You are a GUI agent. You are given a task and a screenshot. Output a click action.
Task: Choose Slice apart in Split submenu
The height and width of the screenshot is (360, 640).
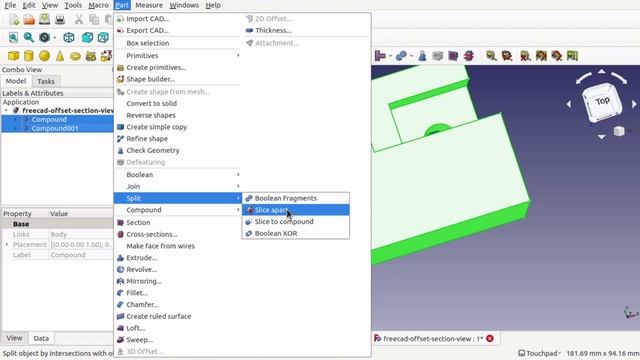coord(296,210)
